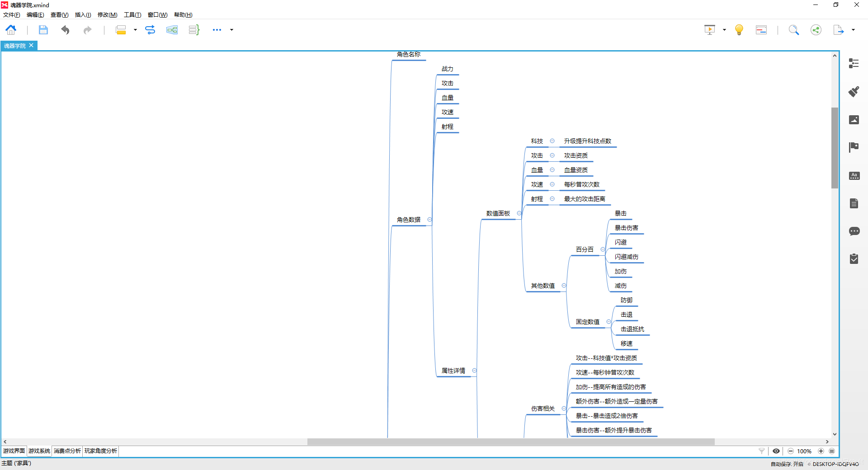The width and height of the screenshot is (868, 470).
Task: Open the export dropdown arrow
Action: pyautogui.click(x=853, y=30)
